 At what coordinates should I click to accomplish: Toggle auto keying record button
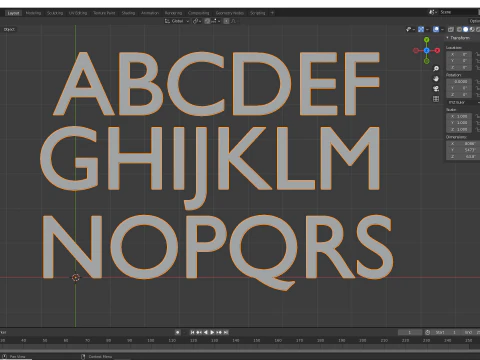pos(178,332)
